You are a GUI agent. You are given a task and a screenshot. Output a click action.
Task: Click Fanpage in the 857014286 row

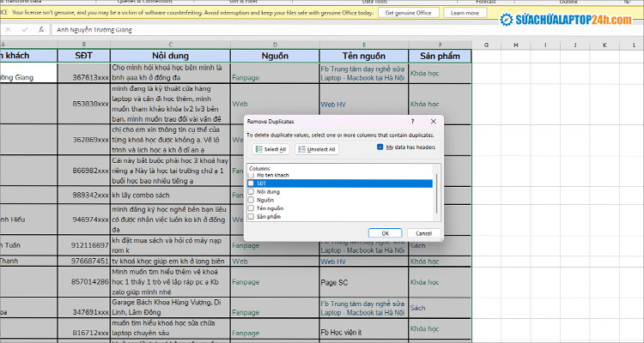point(275,282)
